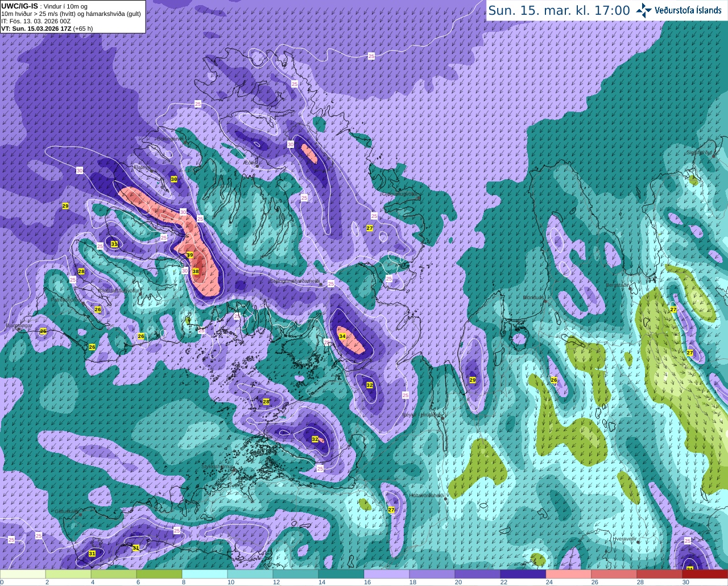Click the legend scale number 16
The height and width of the screenshot is (586, 728).
pyautogui.click(x=367, y=582)
